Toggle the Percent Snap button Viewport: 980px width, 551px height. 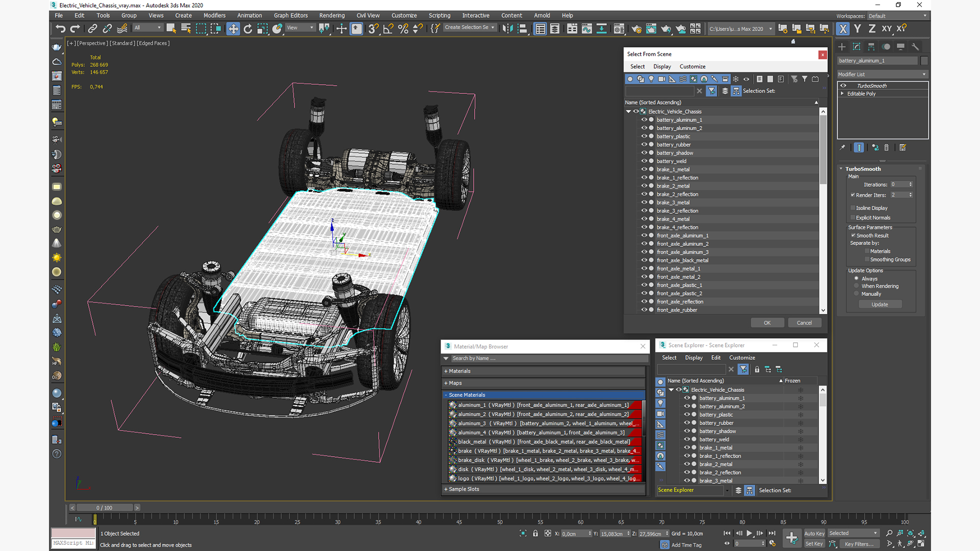pyautogui.click(x=403, y=29)
